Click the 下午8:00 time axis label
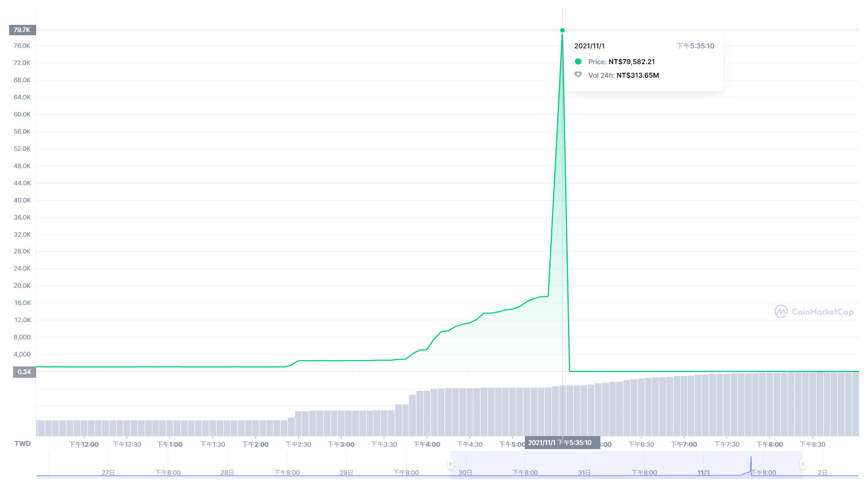Screen dimensions: 868x488 769,444
